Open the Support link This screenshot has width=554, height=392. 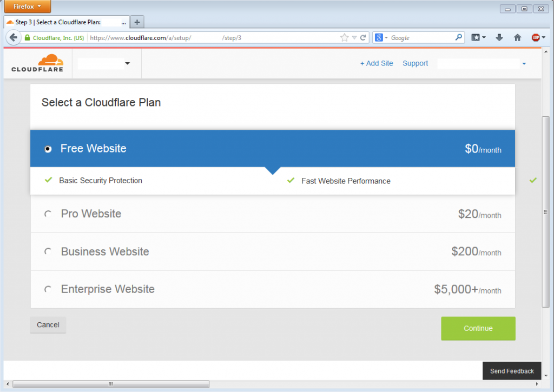tap(415, 64)
